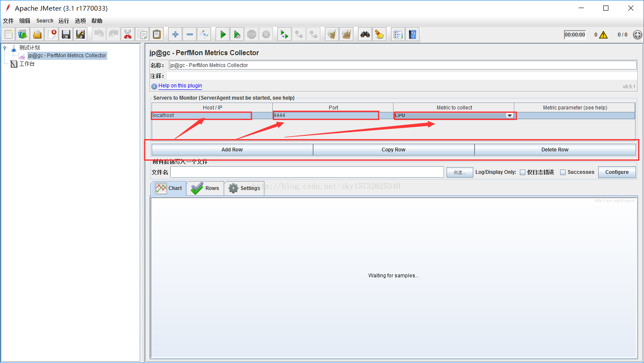
Task: Switch to the Rows tab
Action: pyautogui.click(x=205, y=188)
